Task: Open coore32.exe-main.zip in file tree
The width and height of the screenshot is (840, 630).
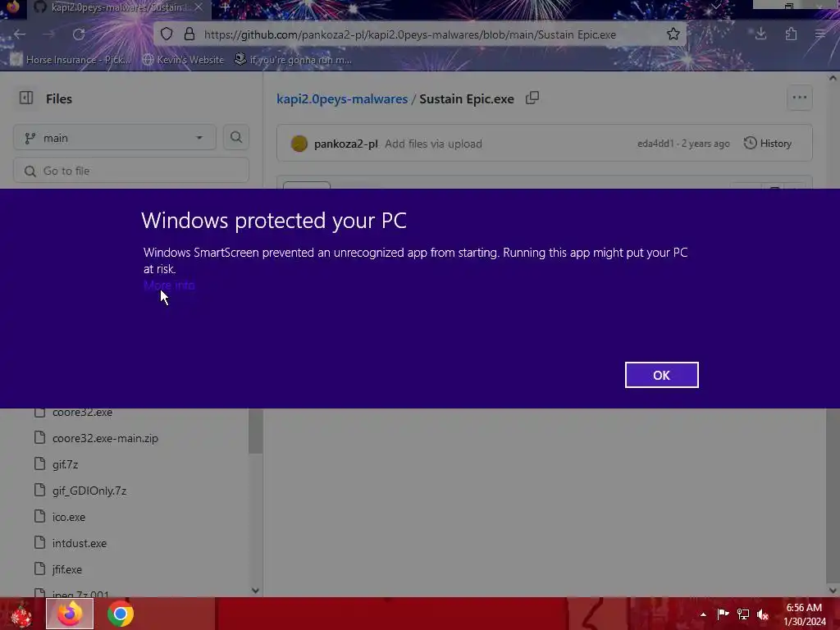Action: pos(105,438)
